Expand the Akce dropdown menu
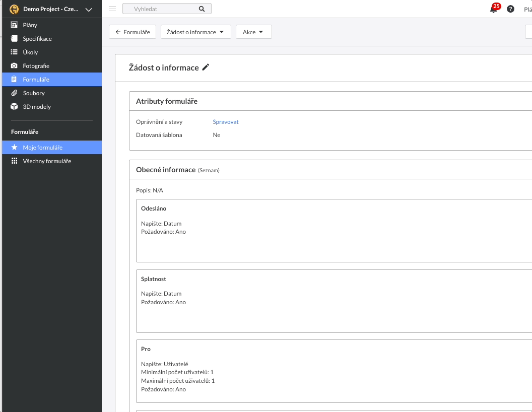Viewport: 532px width, 412px height. tap(254, 32)
